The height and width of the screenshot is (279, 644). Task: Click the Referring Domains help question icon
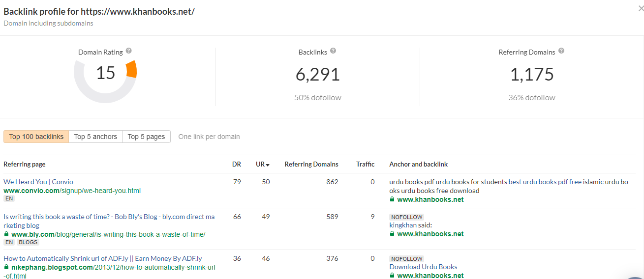pos(561,51)
